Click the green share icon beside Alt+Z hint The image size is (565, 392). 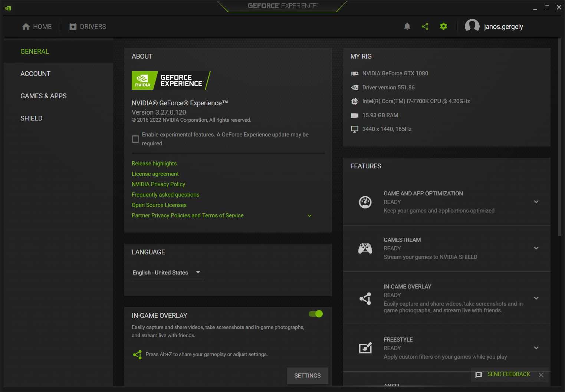(137, 355)
